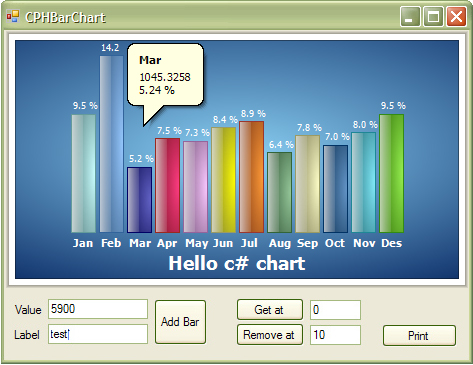Close the CPHBarChart window

456,16
